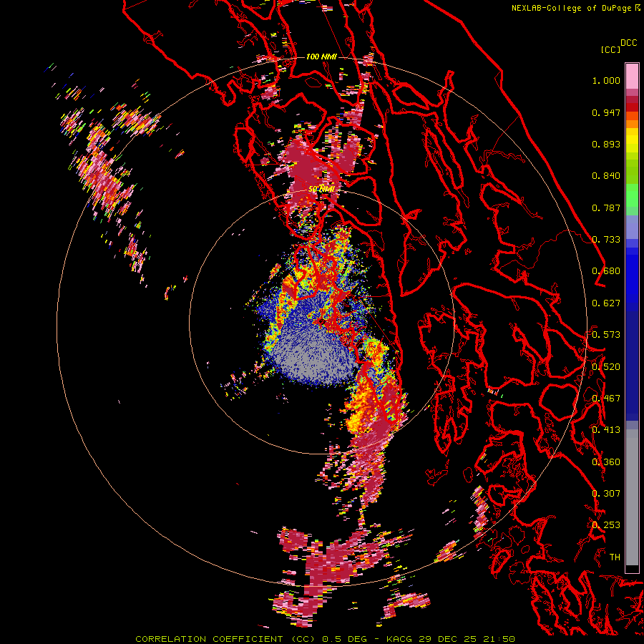Click the 0.733 legend value

pyautogui.click(x=606, y=240)
